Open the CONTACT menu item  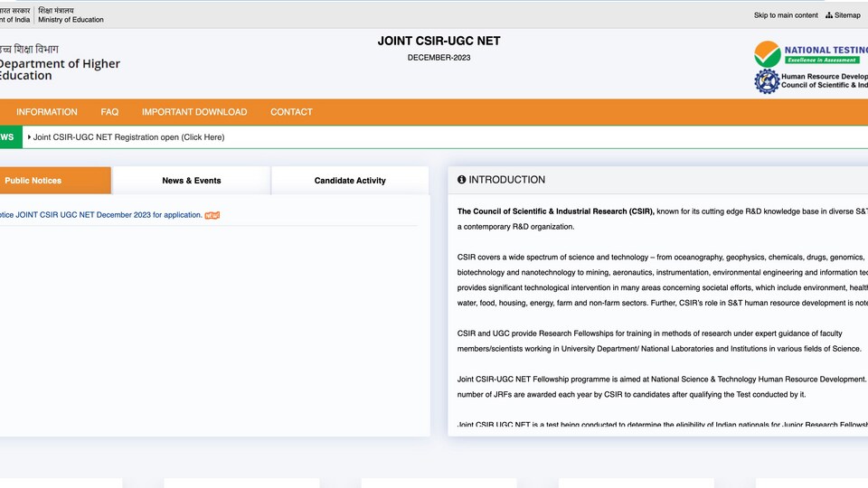pyautogui.click(x=291, y=112)
